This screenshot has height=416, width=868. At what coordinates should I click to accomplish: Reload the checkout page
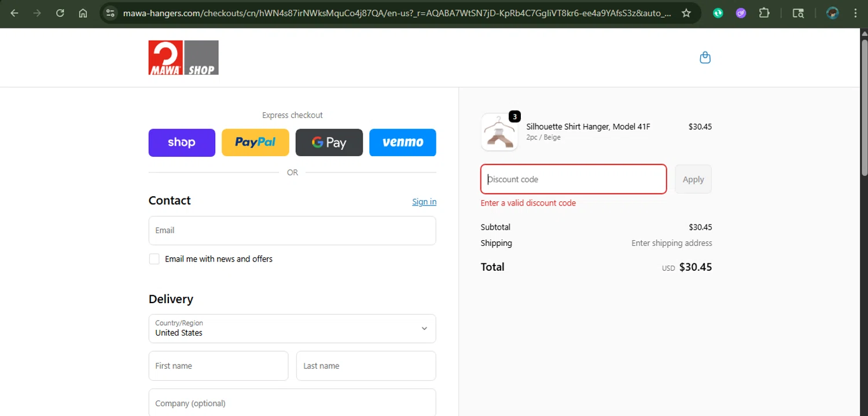pyautogui.click(x=60, y=13)
